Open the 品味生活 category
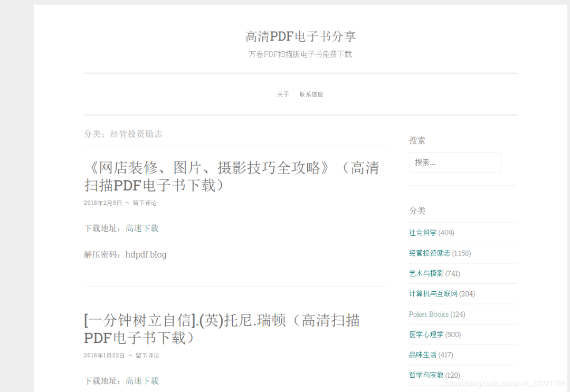The height and width of the screenshot is (392, 570). pos(423,355)
